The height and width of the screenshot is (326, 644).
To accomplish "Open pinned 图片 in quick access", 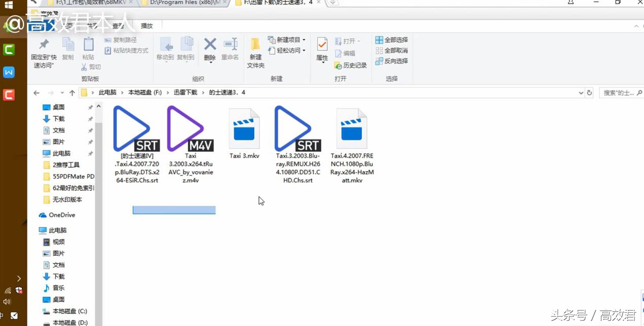I will tap(58, 142).
